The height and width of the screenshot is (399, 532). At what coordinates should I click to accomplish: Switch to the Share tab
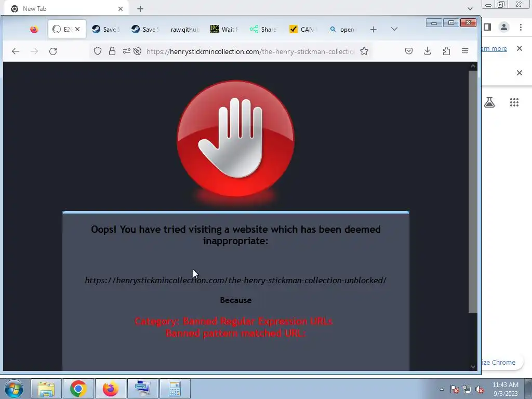pos(263,30)
